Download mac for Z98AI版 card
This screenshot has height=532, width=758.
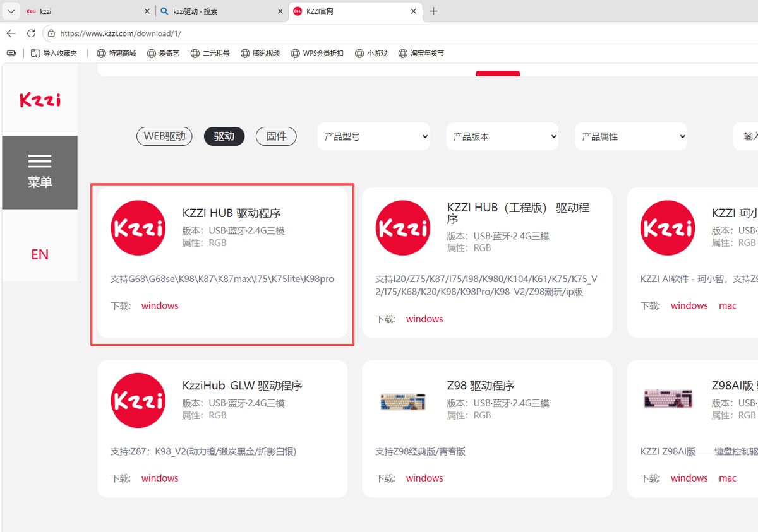tap(728, 478)
